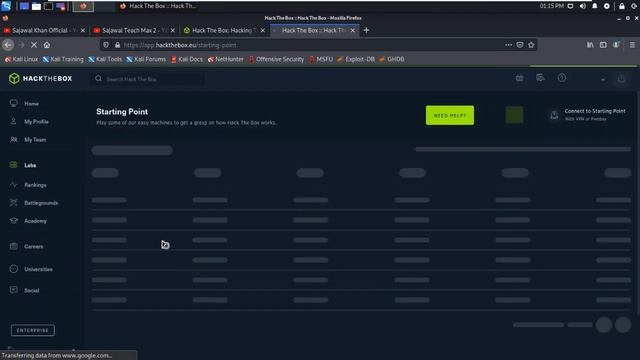
Task: Open the messages icon in header
Action: coord(540,78)
